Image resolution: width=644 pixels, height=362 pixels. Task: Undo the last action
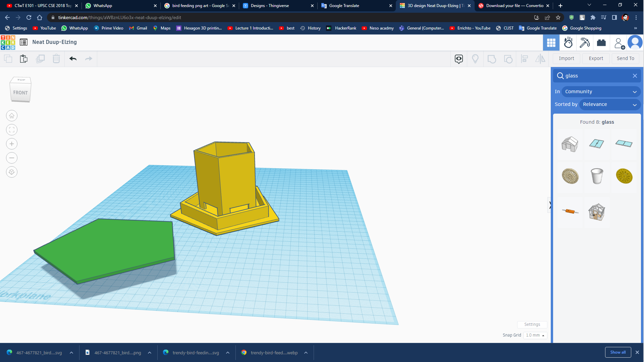[73, 59]
